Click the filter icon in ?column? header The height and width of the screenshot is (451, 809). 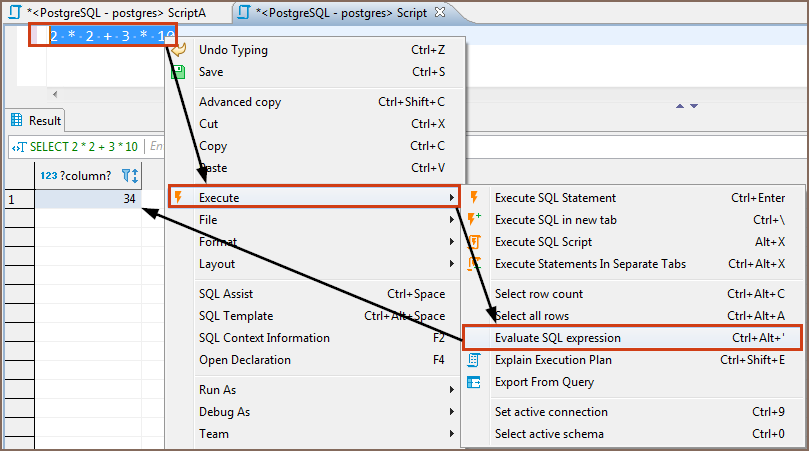pyautogui.click(x=129, y=175)
